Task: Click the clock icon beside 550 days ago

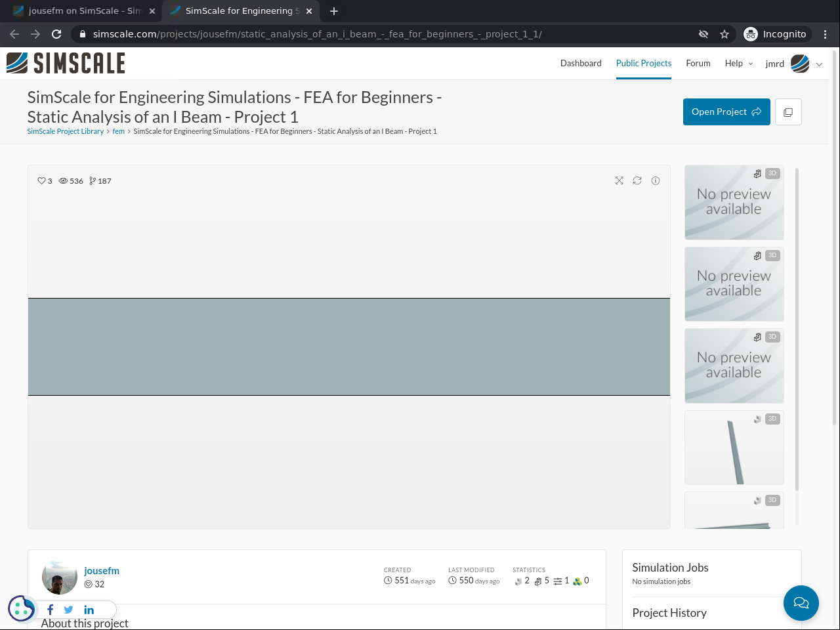Action: (452, 581)
